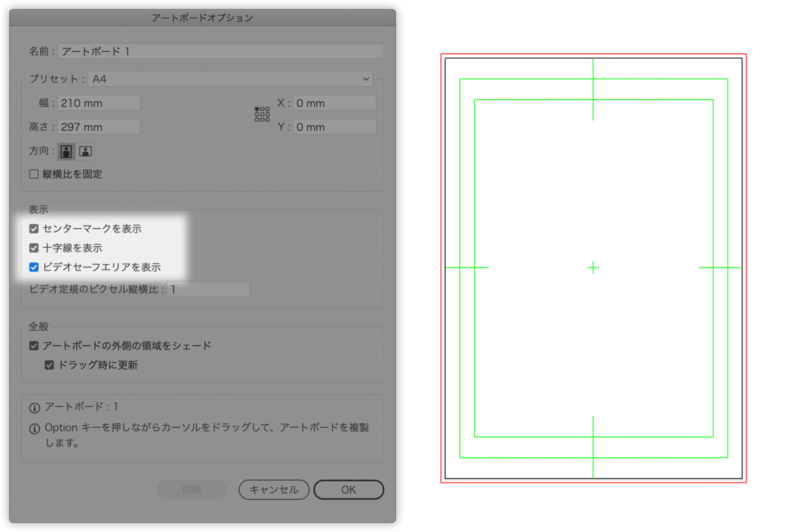Click the info icon beside アートボード：1
The image size is (791, 532).
point(34,407)
